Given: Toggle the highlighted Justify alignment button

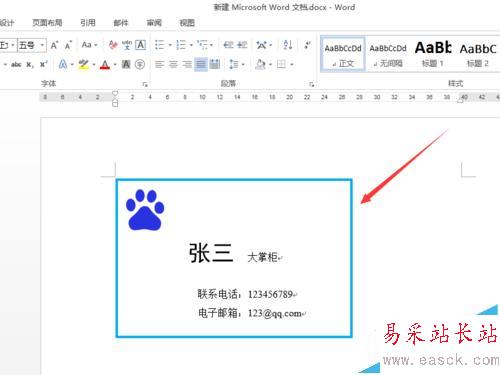Looking at the screenshot, I should pos(201,64).
